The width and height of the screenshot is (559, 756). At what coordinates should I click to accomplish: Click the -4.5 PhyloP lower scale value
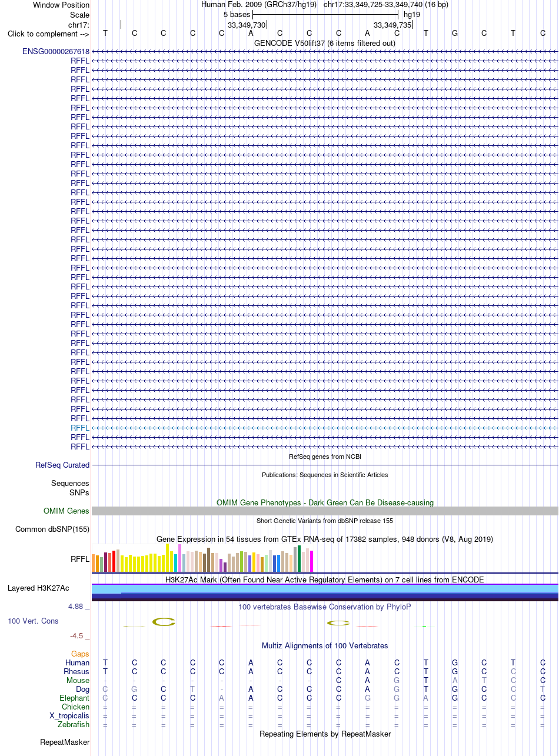76,635
